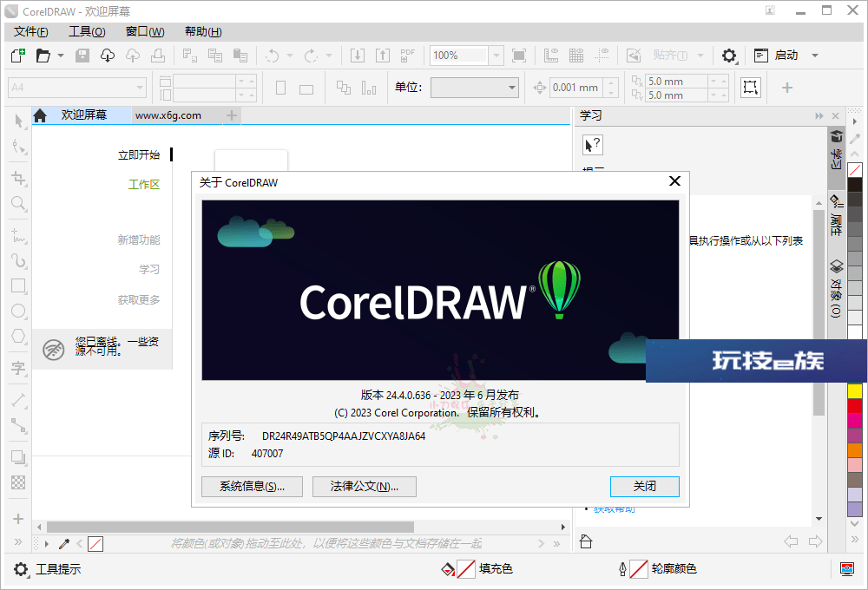
Task: Click the 法律公文 button
Action: tap(365, 487)
